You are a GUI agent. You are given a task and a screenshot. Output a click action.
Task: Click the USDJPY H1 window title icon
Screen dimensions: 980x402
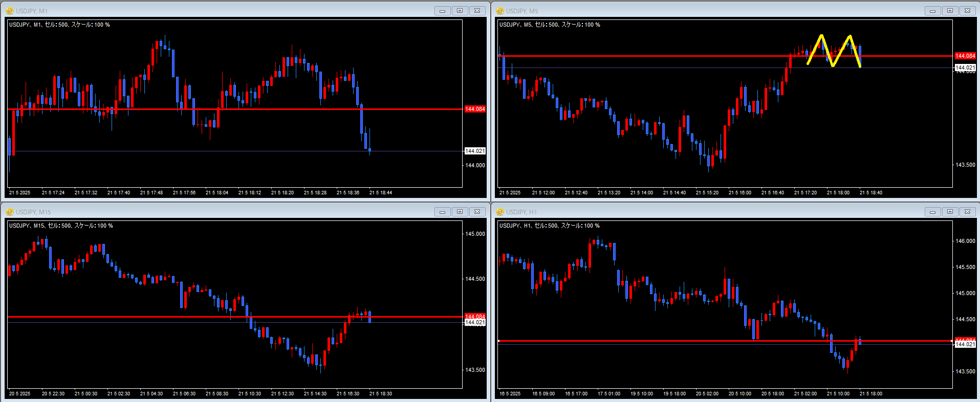[500, 212]
